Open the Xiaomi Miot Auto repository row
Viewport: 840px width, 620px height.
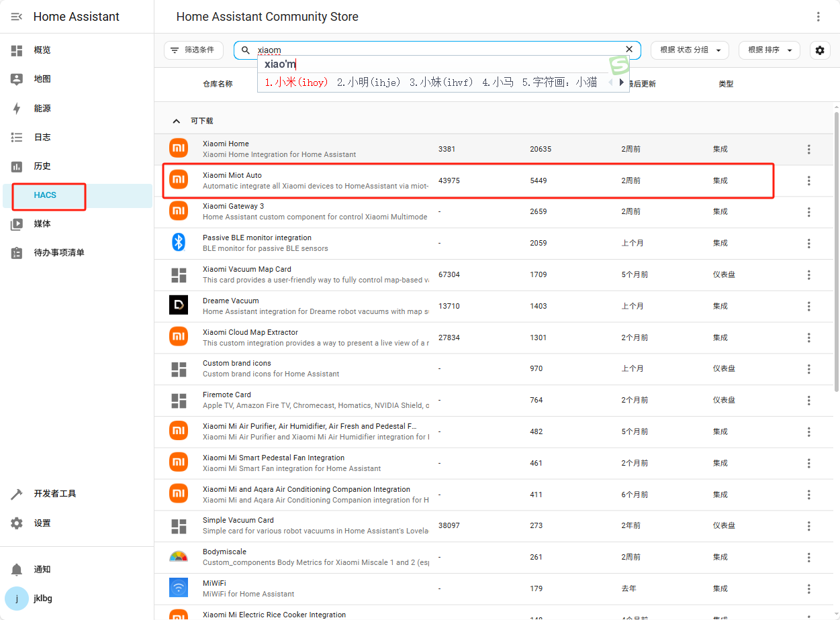(x=494, y=180)
